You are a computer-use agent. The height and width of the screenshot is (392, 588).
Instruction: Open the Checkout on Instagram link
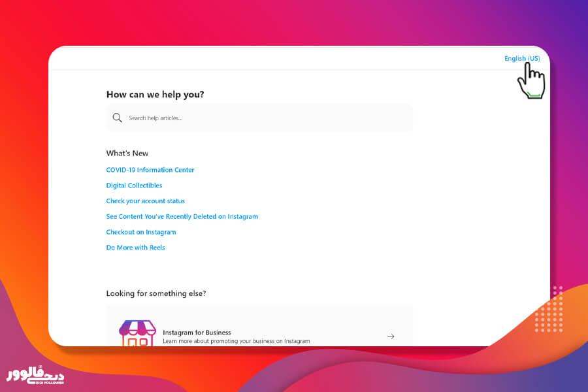[x=141, y=232]
